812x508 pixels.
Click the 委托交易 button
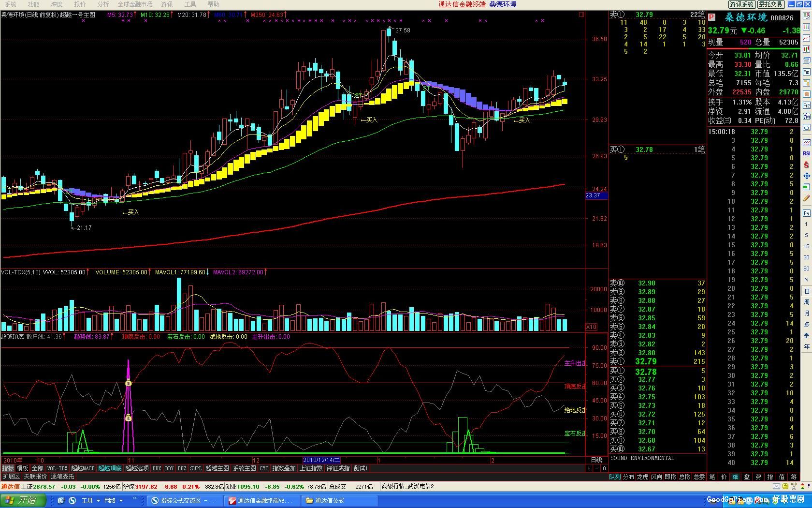point(770,4)
